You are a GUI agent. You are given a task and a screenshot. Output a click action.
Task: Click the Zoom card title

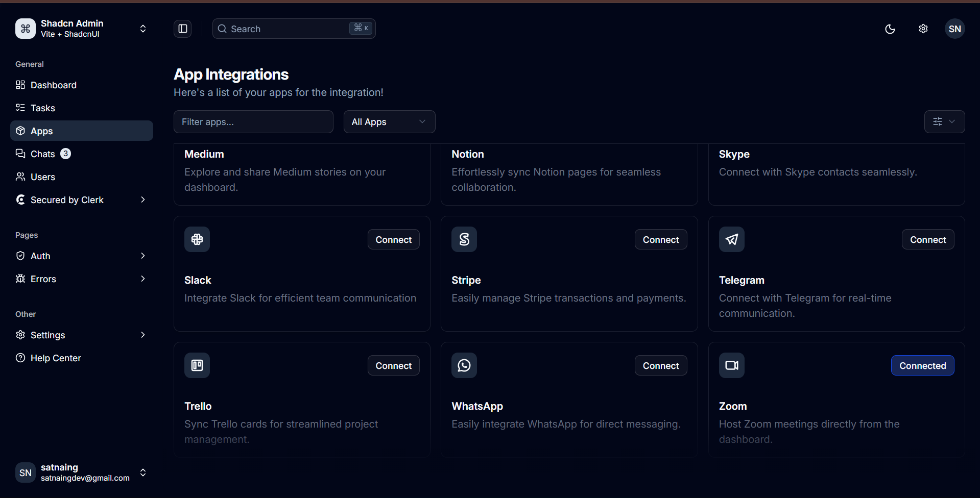pyautogui.click(x=733, y=406)
